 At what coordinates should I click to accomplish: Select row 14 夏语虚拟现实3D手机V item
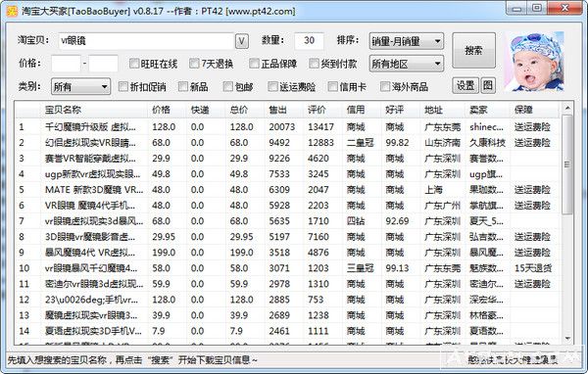(288, 332)
